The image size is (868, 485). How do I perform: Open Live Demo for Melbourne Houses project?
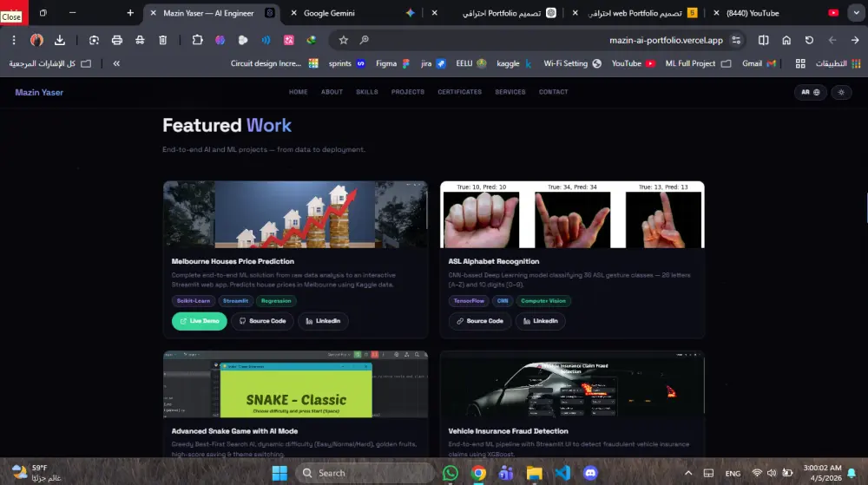(200, 321)
